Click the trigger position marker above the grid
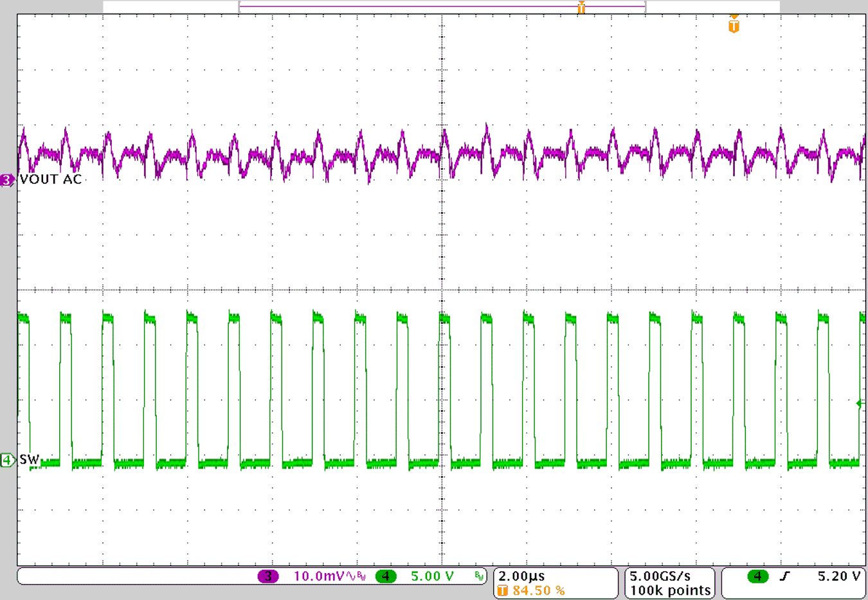Viewport: 868px width, 600px height. click(x=581, y=7)
